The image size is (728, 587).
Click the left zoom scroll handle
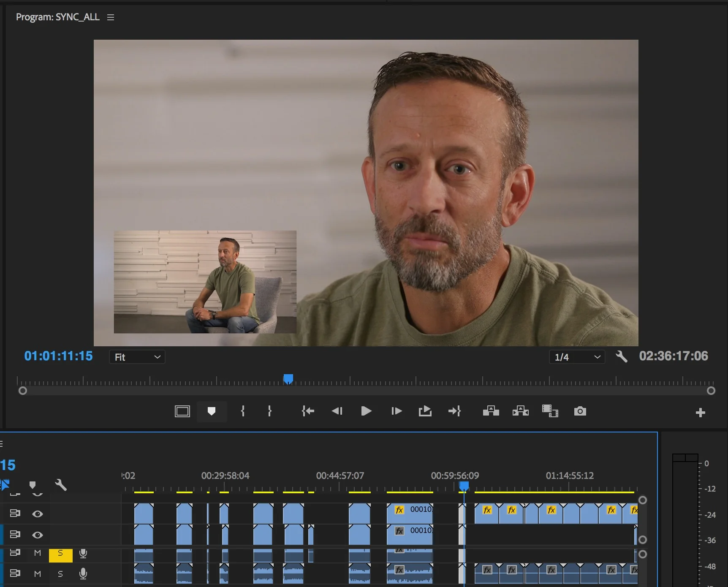pyautogui.click(x=23, y=391)
